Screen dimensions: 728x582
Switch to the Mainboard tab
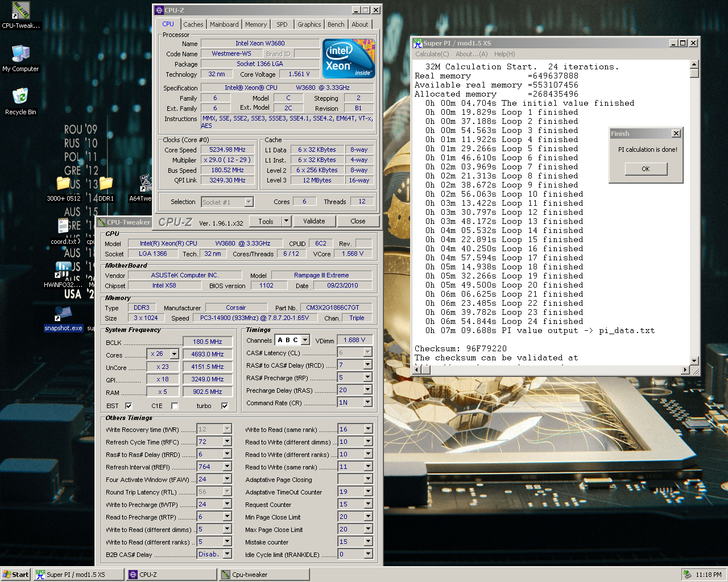225,24
